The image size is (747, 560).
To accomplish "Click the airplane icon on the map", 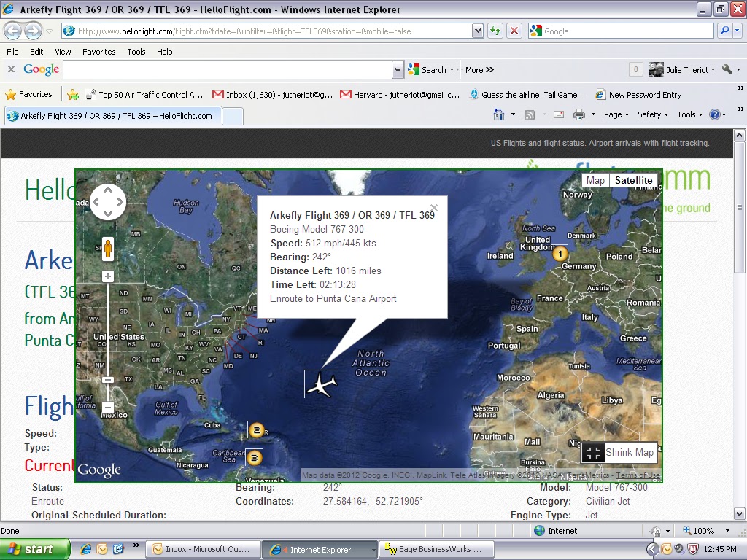I will (x=322, y=384).
